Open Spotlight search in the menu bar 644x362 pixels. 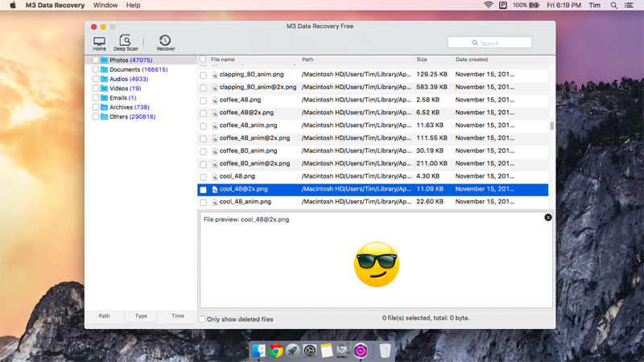pos(613,6)
